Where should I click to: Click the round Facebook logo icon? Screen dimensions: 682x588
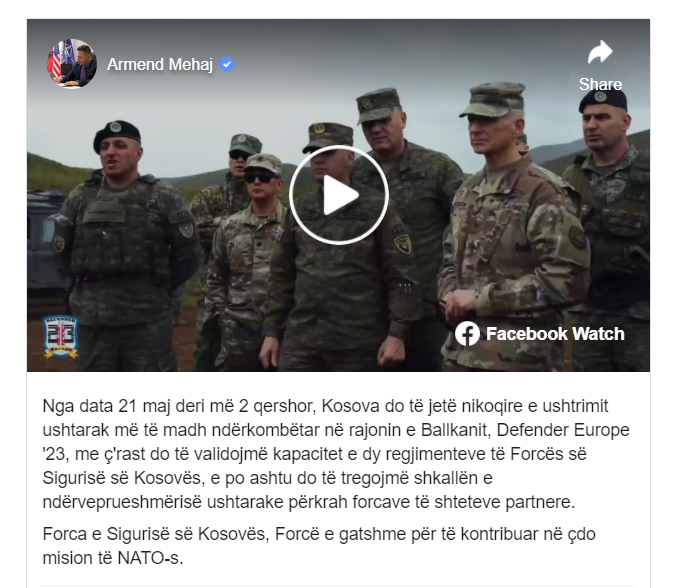tap(467, 334)
